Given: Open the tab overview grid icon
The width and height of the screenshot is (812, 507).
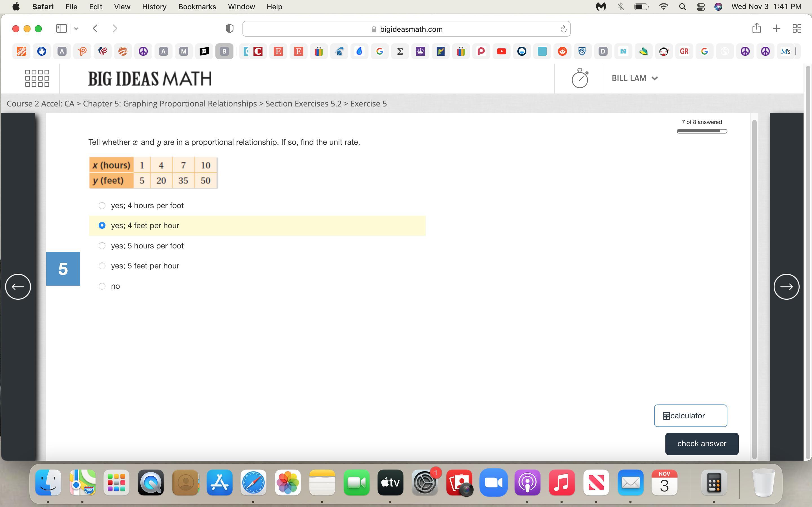Looking at the screenshot, I should (797, 28).
